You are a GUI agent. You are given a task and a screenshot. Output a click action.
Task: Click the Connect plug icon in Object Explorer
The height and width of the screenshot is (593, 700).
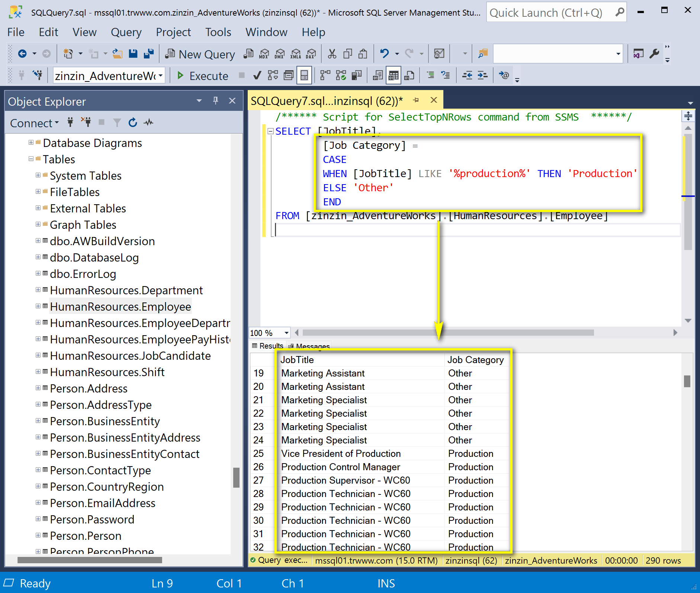tap(70, 122)
